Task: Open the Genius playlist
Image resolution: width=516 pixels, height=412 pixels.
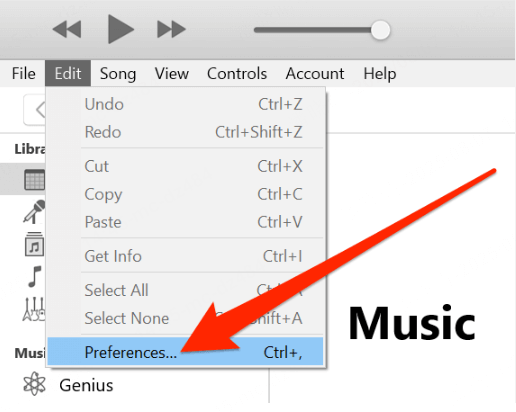Action: pos(86,386)
